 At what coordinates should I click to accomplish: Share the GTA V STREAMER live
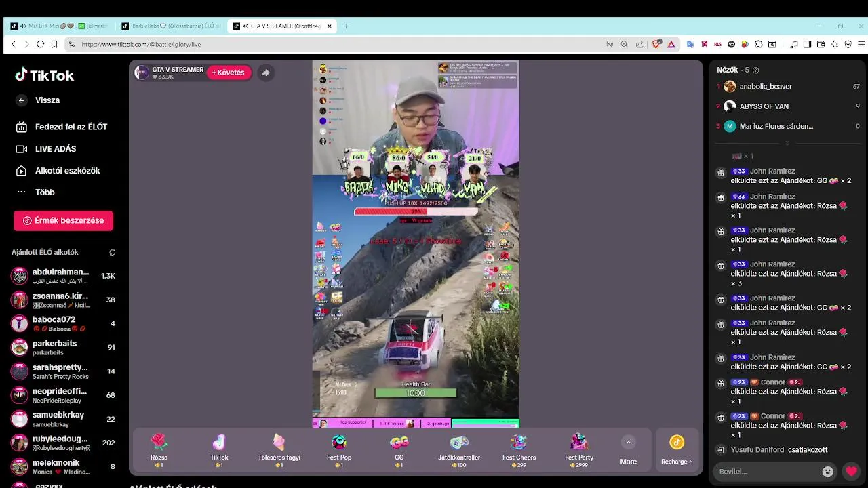(266, 73)
